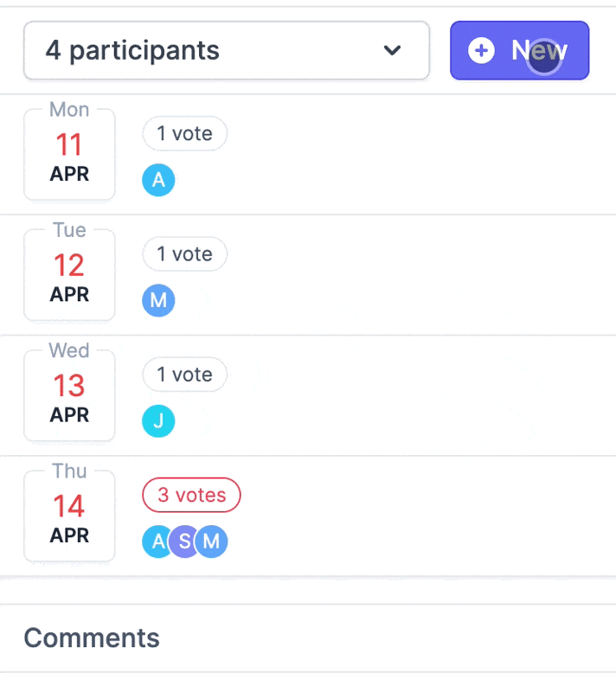Select the Mon 11 APR date card
Screen dimensions: 616x692
click(69, 155)
